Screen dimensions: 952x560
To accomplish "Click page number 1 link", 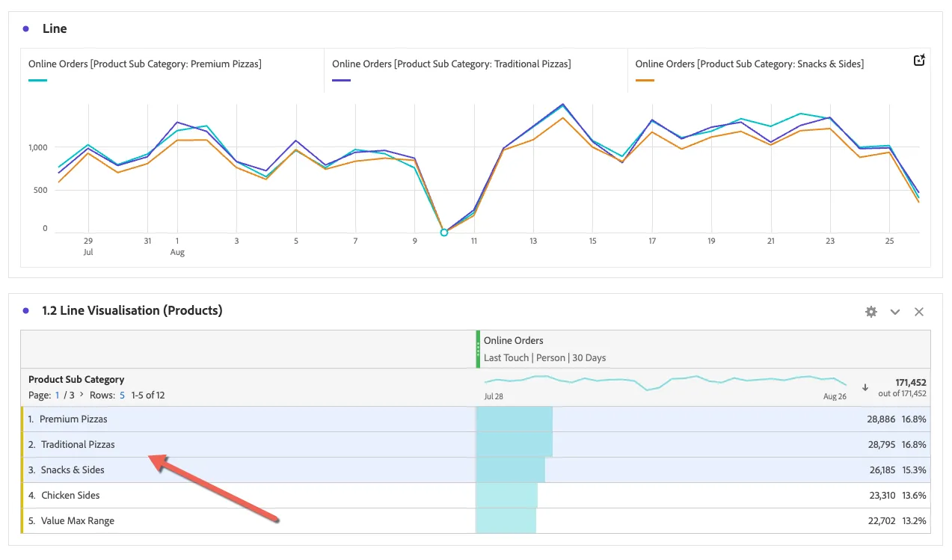I will point(58,395).
